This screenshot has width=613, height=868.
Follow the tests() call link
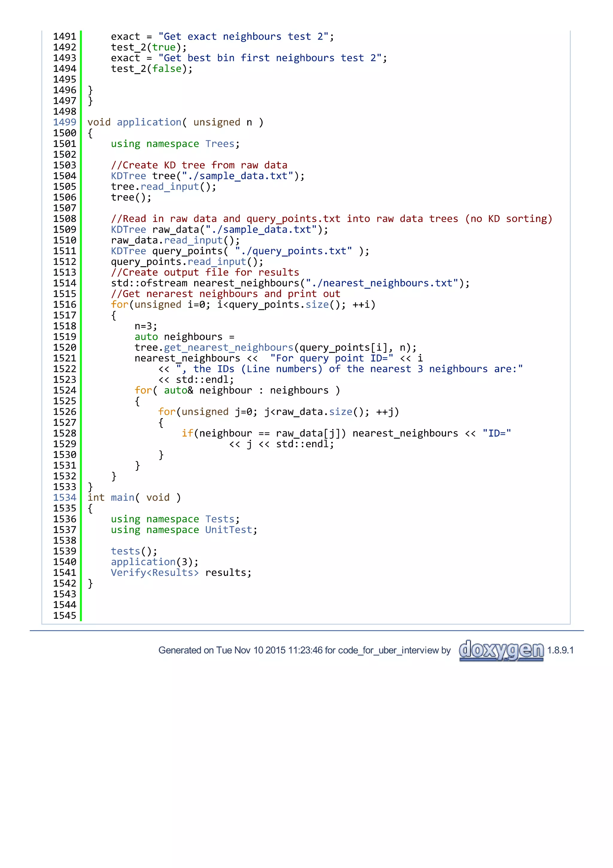click(125, 551)
